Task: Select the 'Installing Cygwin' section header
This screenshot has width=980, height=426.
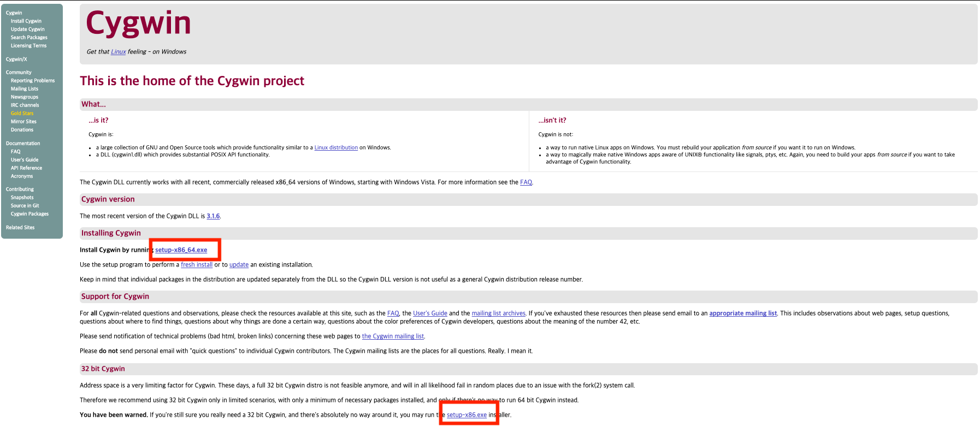Action: tap(111, 233)
